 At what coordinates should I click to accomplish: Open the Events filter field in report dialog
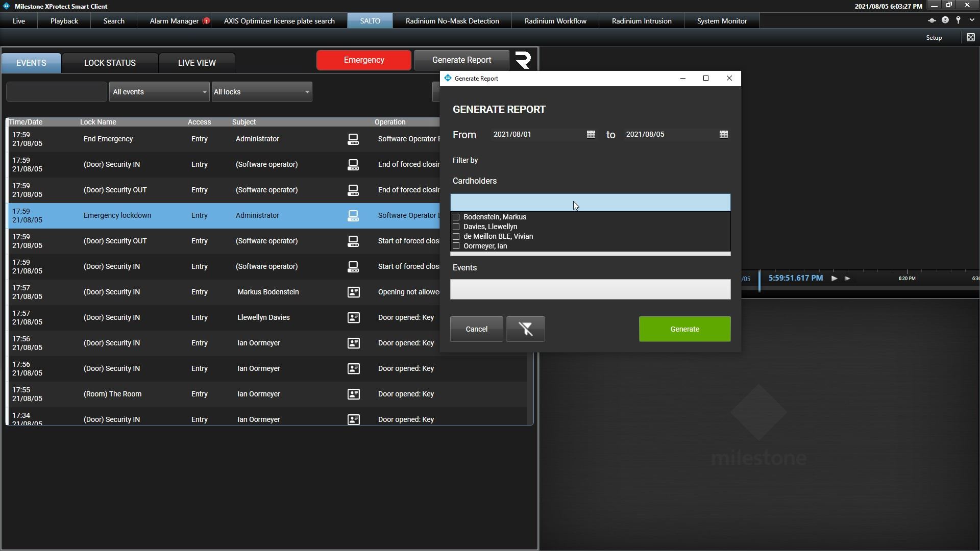tap(590, 289)
